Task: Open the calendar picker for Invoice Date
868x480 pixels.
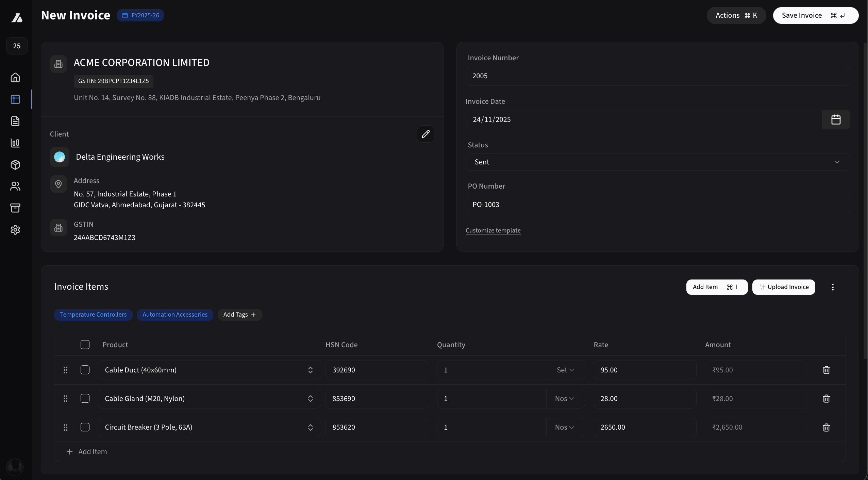Action: point(836,119)
